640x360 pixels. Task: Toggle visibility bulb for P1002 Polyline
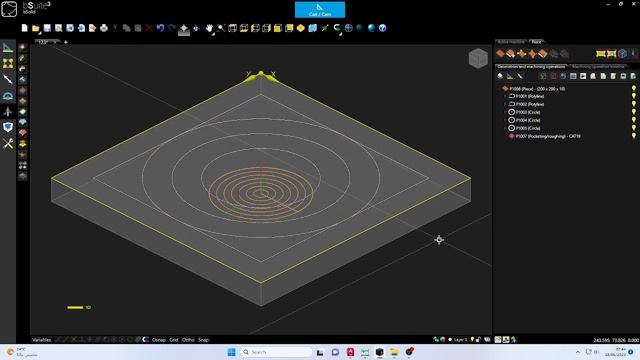[633, 104]
